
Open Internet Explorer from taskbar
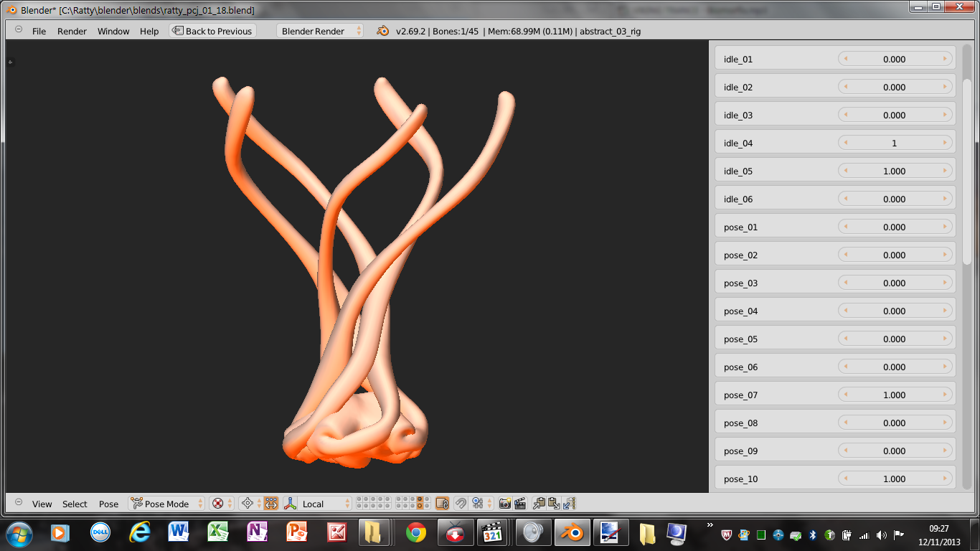[x=140, y=532]
